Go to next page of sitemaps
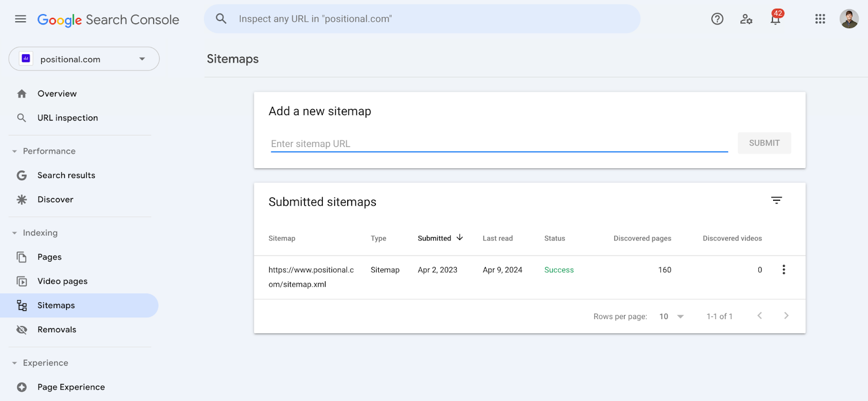The image size is (868, 401). pyautogui.click(x=786, y=316)
